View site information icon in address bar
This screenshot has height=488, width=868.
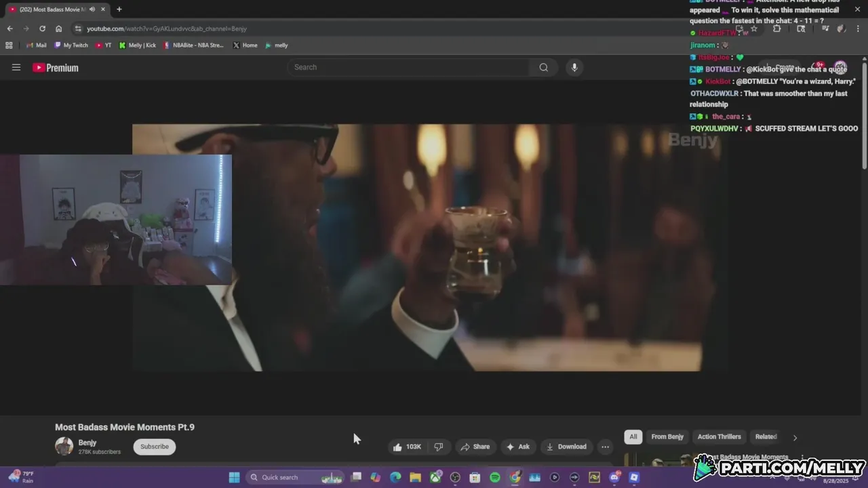tap(78, 28)
